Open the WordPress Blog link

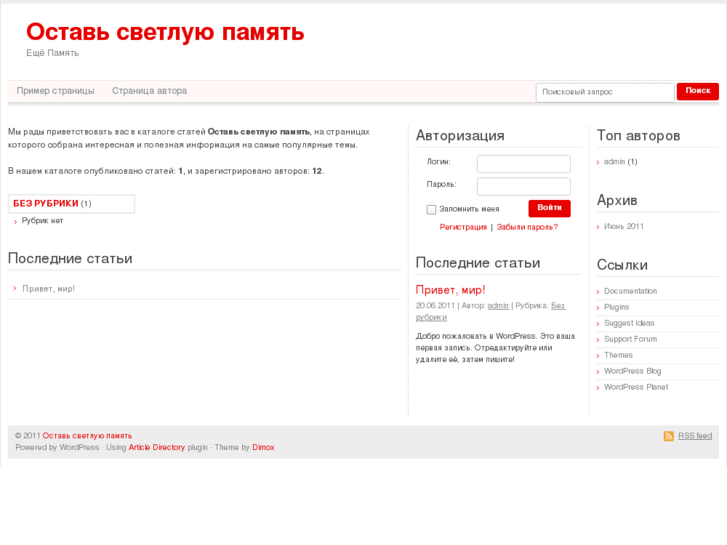(x=632, y=371)
